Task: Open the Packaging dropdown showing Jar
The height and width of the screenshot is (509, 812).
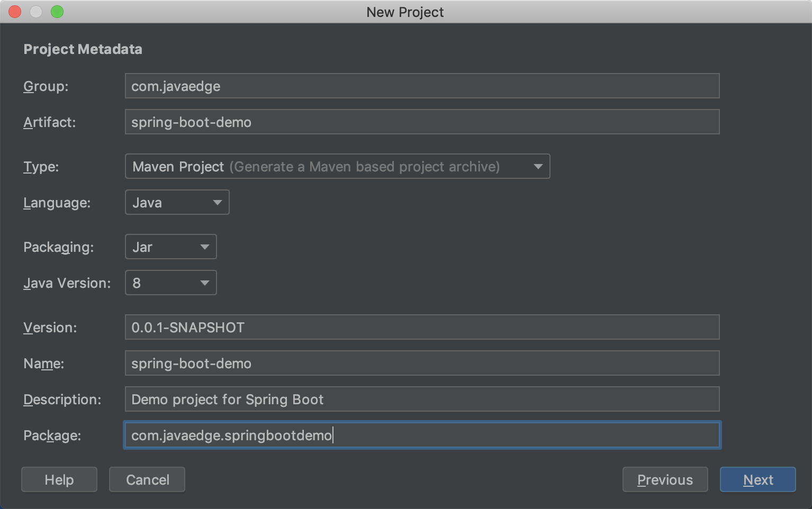Action: (x=170, y=247)
